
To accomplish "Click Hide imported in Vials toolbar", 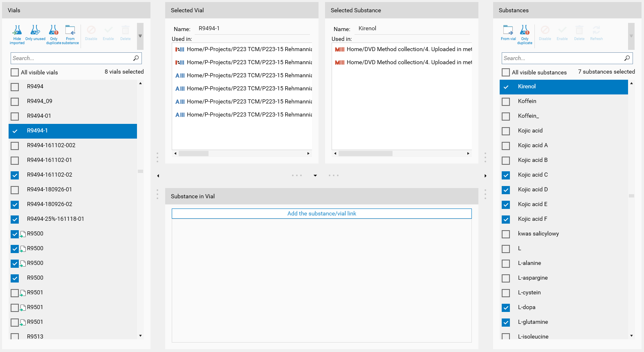I will [17, 35].
